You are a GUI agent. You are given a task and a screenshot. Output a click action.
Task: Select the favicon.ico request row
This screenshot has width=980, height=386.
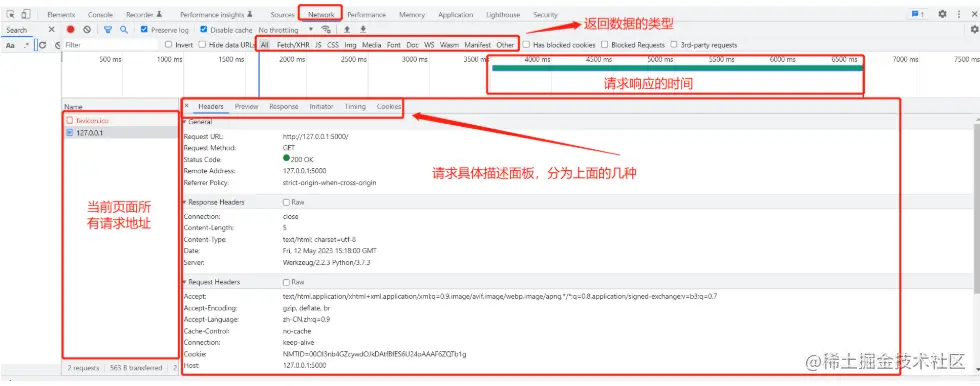[121, 121]
